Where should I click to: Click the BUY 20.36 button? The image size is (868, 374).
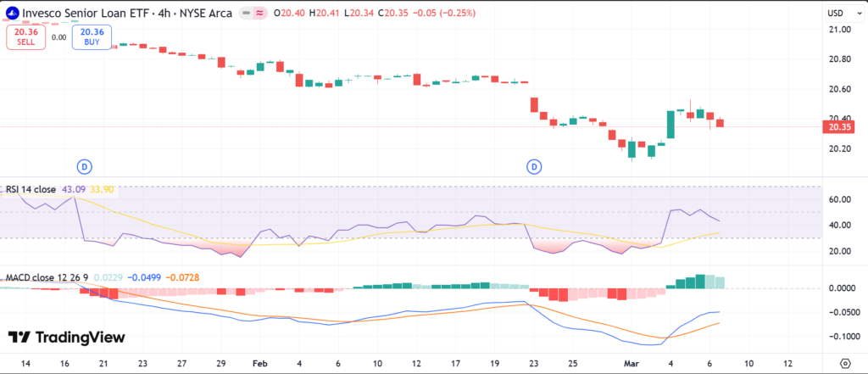pyautogui.click(x=91, y=36)
